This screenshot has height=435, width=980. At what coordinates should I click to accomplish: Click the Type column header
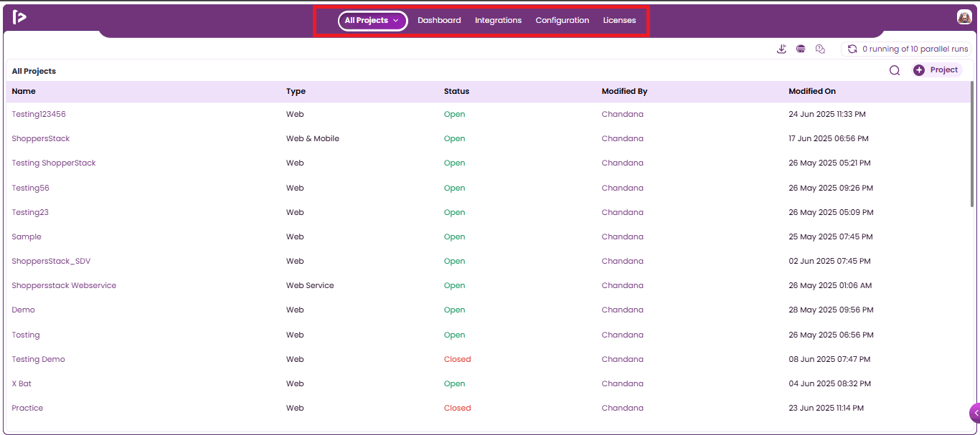(x=296, y=91)
